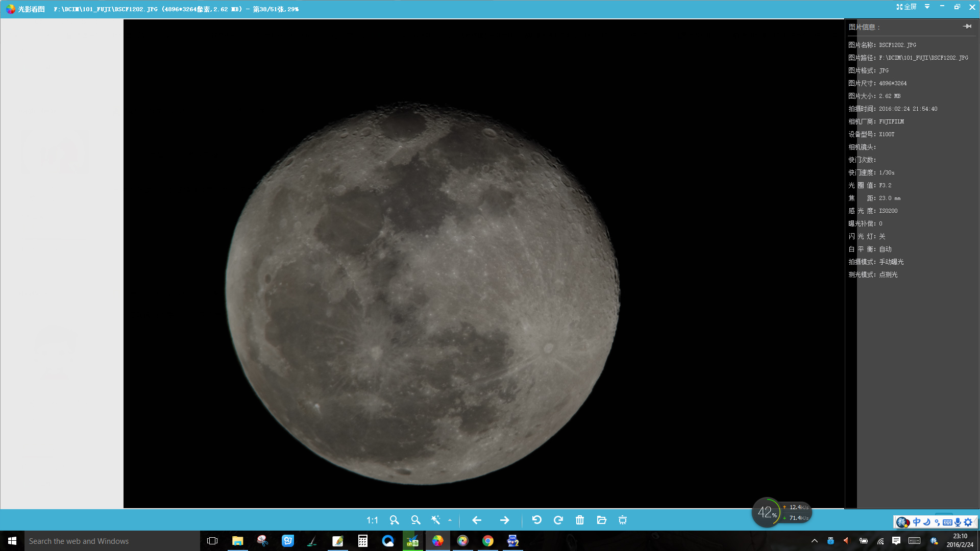Select the 拍摄模式 手动曝光 row
Screen dimensions: 980x551
coord(876,262)
